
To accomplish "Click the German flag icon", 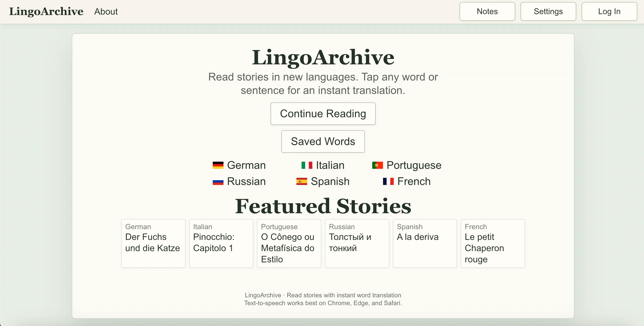I will pyautogui.click(x=218, y=165).
